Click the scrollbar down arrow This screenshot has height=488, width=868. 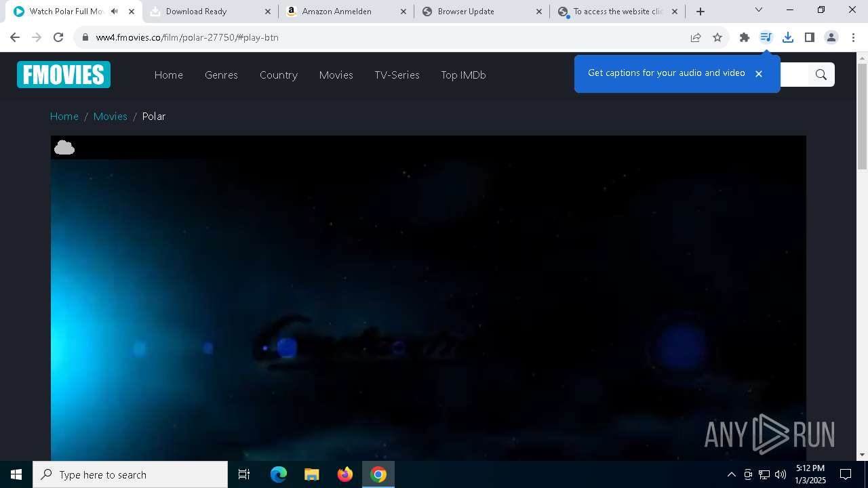point(863,455)
